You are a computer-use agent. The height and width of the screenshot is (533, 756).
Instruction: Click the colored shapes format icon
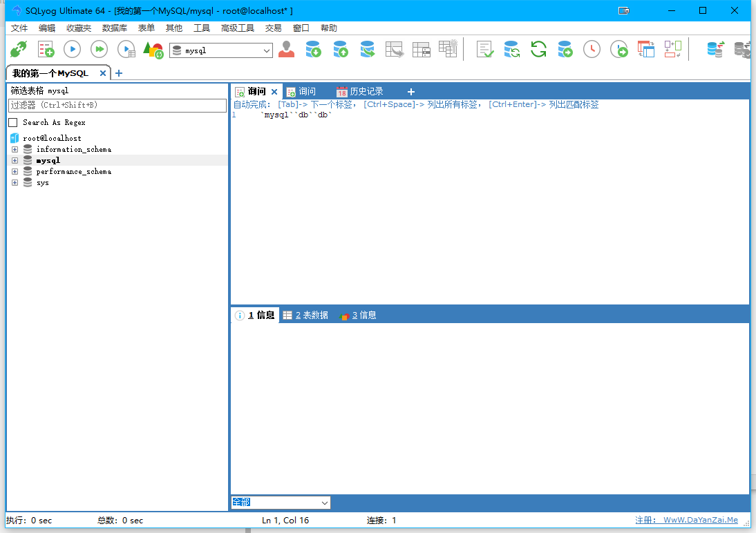pyautogui.click(x=153, y=50)
